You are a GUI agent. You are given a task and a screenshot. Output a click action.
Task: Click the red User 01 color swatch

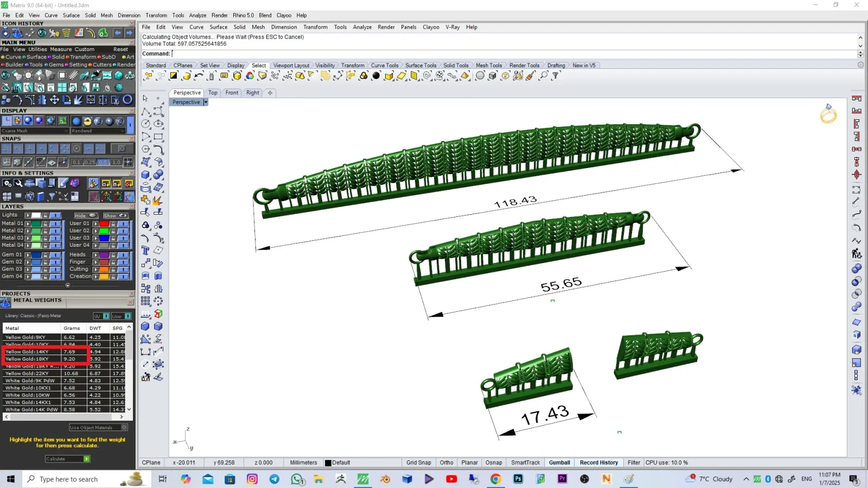pos(104,223)
